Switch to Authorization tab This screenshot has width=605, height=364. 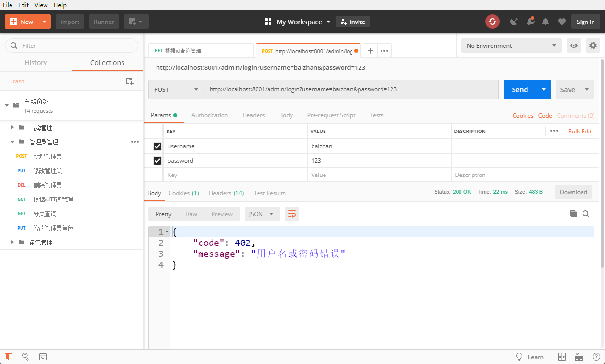(210, 115)
